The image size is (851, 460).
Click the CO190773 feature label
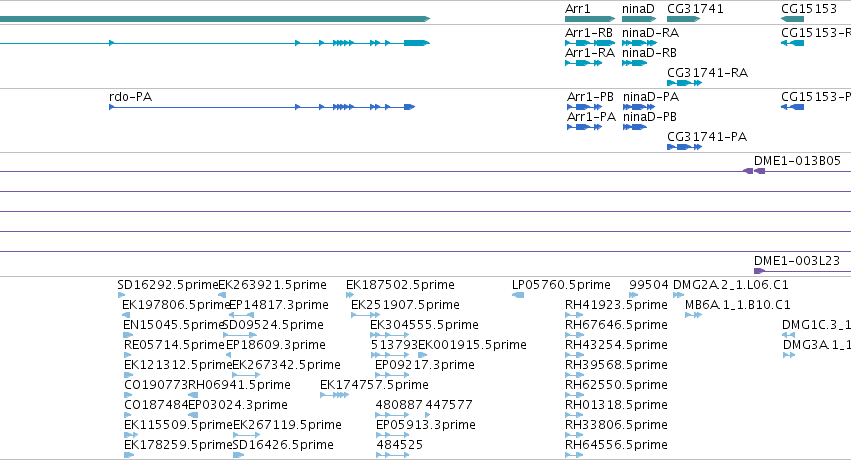(156, 385)
